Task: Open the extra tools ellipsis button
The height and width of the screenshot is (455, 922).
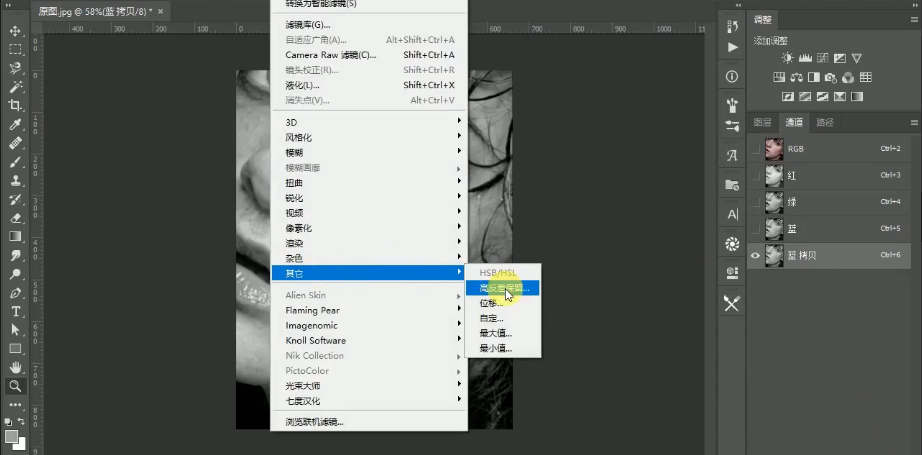Action: 15,405
